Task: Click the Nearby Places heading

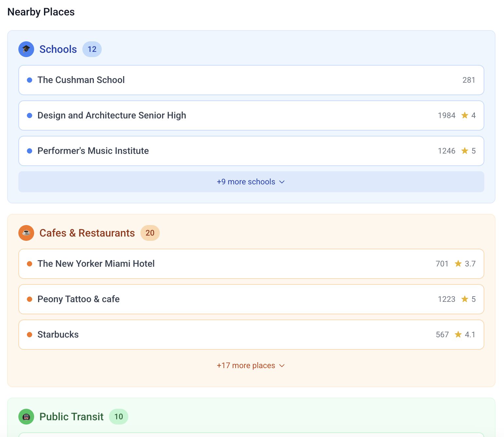Action: coord(41,12)
